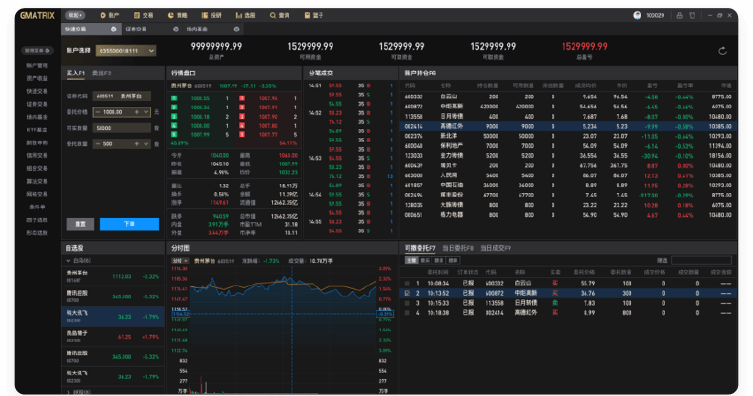Screen dimensions: 753x396
Task: Click the refresh icon beside fund totals
Action: pyautogui.click(x=722, y=51)
